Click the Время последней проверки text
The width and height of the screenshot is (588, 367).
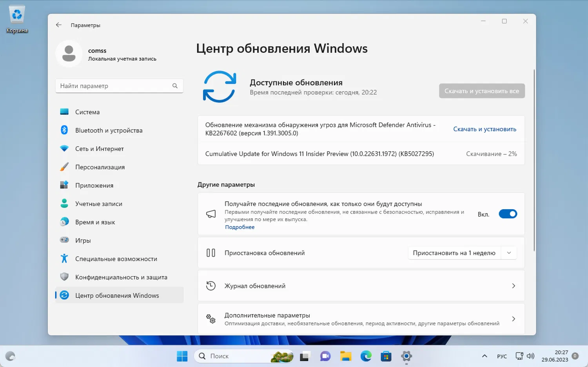tap(313, 92)
